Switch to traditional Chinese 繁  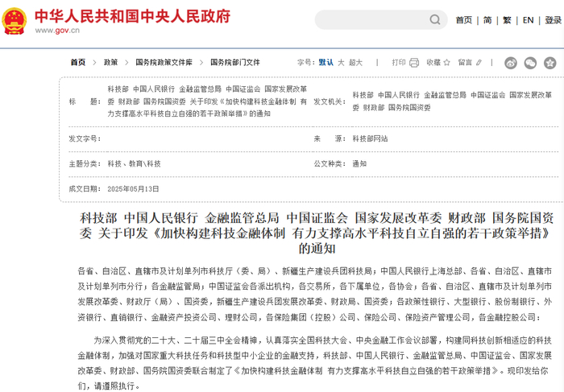pos(507,20)
